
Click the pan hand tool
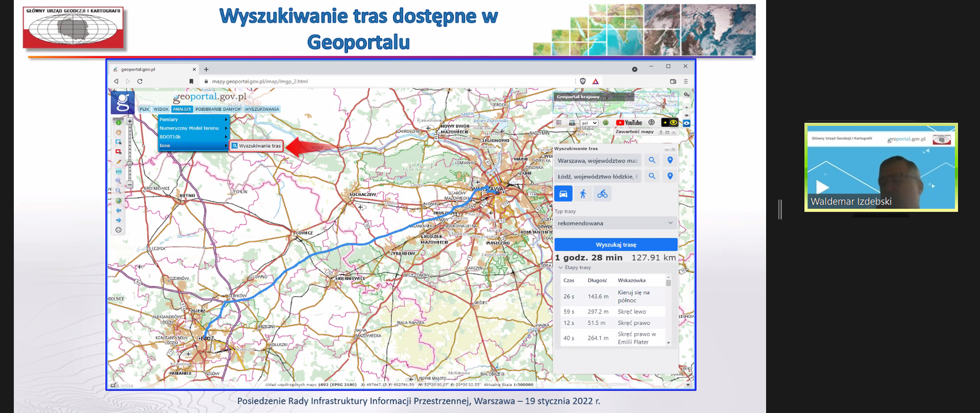click(x=118, y=132)
